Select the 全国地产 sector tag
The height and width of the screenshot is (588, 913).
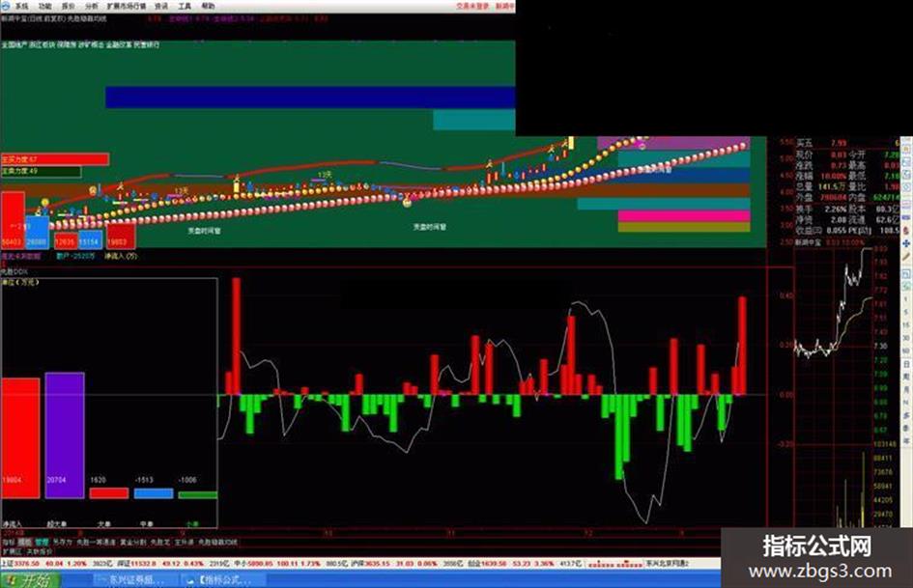(14, 44)
